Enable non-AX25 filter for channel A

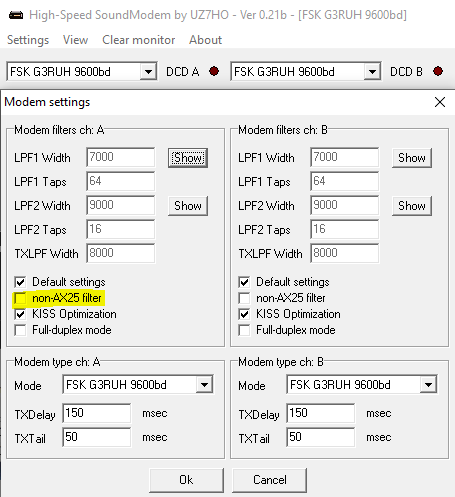pyautogui.click(x=20, y=298)
